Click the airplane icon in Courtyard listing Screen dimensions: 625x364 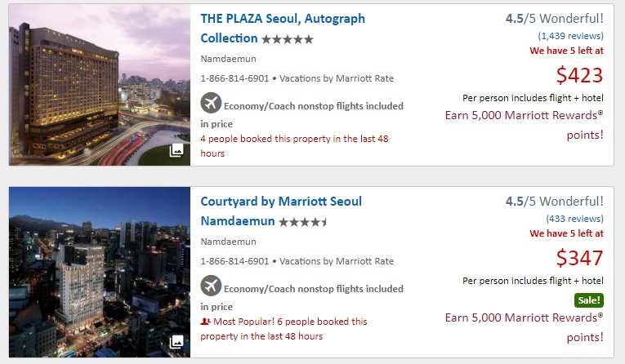pos(211,286)
